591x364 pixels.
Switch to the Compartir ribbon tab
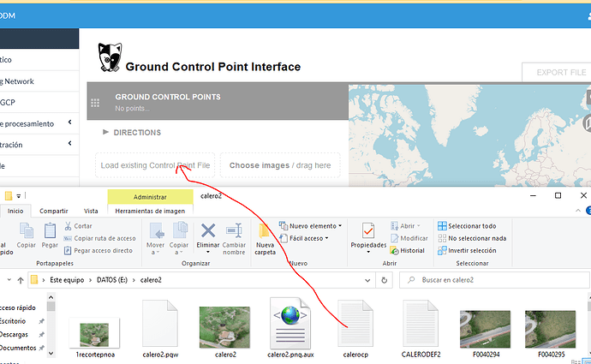pyautogui.click(x=53, y=211)
